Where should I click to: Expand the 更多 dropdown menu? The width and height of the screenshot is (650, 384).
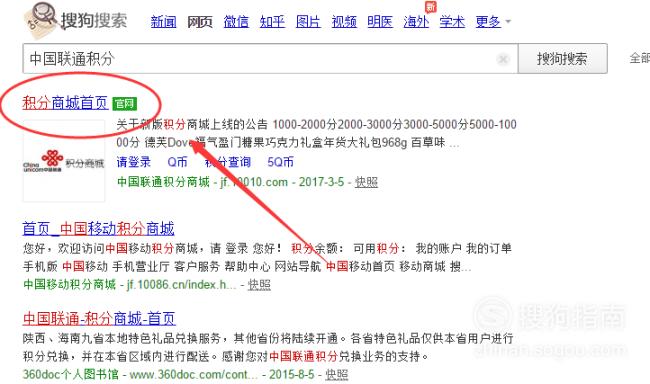493,22
